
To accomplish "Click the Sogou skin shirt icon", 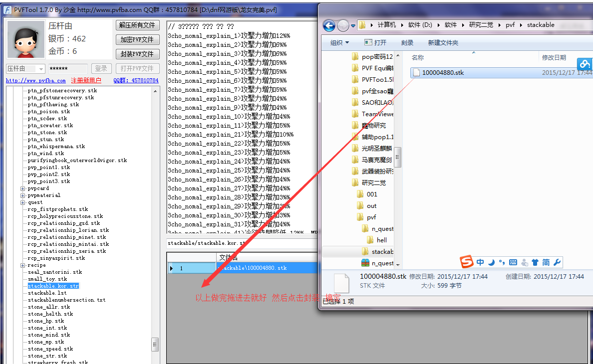I will click(x=535, y=262).
